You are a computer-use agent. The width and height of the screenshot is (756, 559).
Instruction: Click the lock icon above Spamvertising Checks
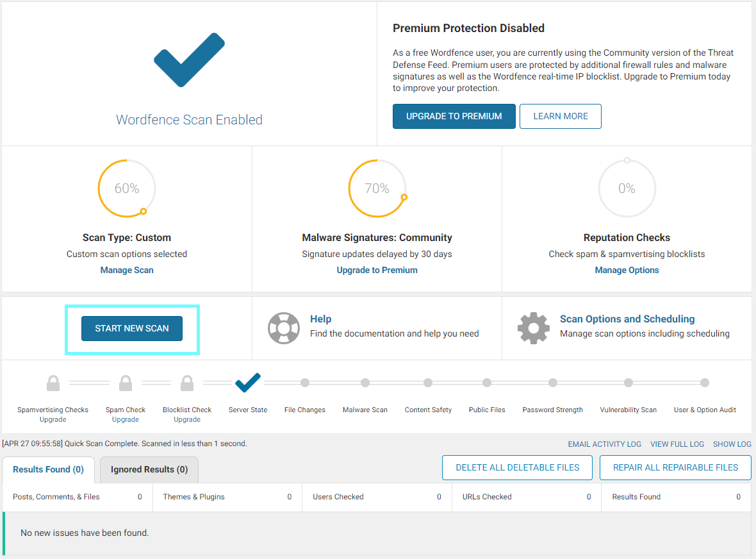(x=53, y=383)
